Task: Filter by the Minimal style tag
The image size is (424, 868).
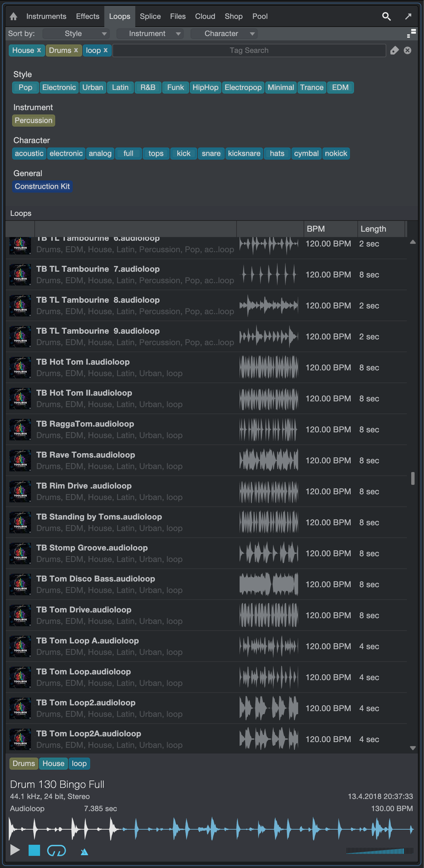Action: [281, 87]
